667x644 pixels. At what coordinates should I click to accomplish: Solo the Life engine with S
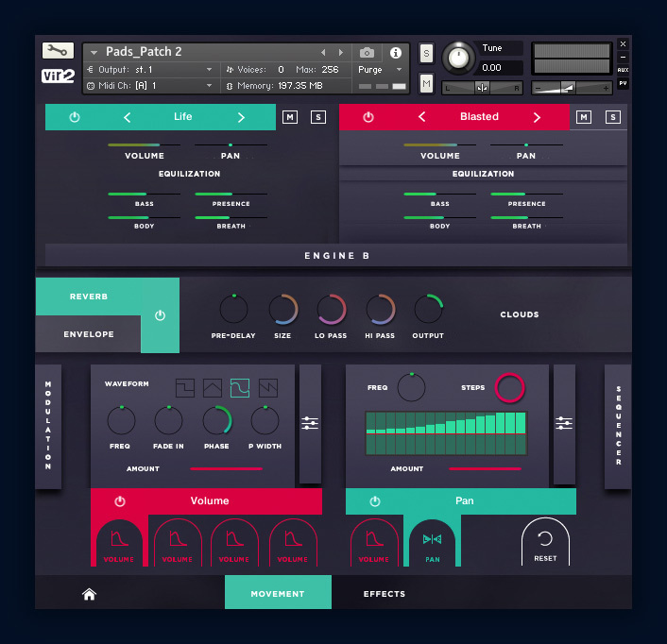[318, 117]
